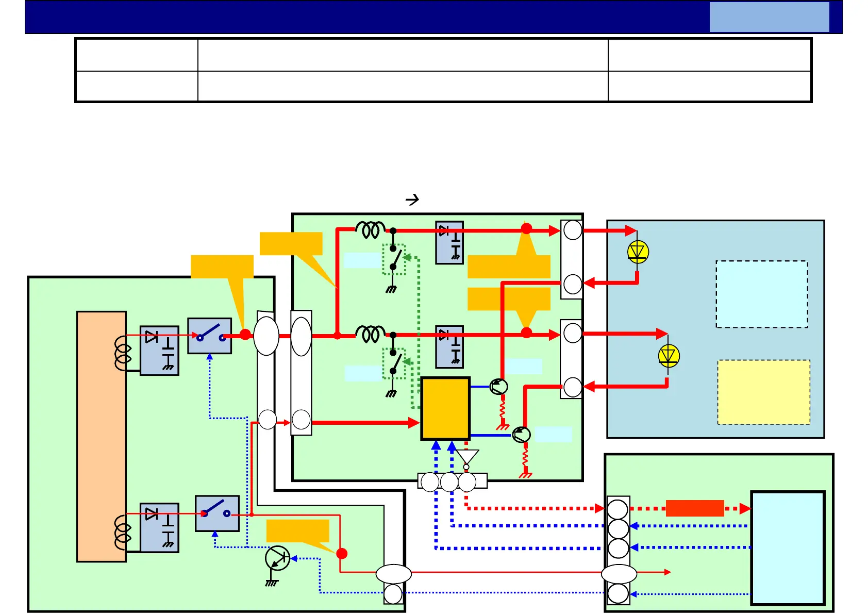Click the lower yellow LED diode symbol
Viewport: 868px width, 614px height.
click(x=669, y=356)
